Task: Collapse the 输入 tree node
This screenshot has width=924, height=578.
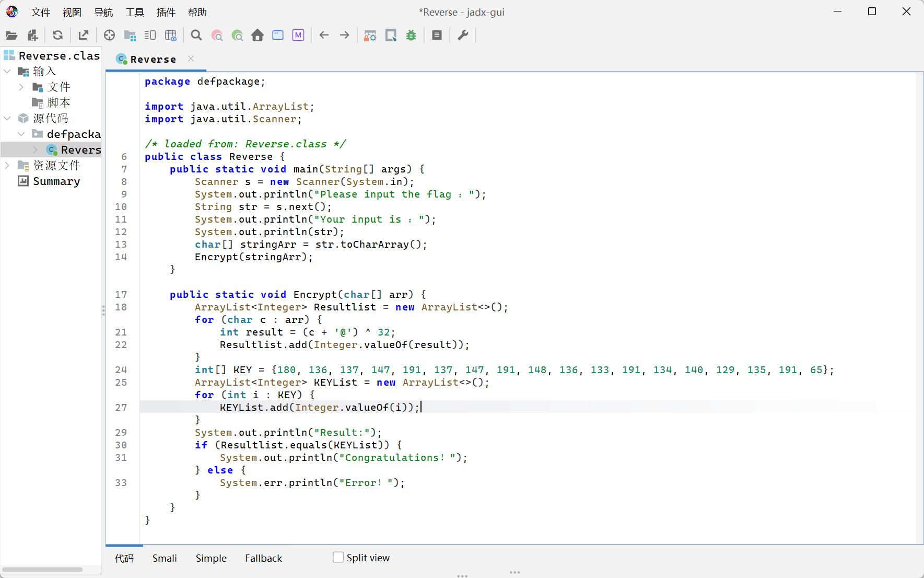Action: [7, 71]
